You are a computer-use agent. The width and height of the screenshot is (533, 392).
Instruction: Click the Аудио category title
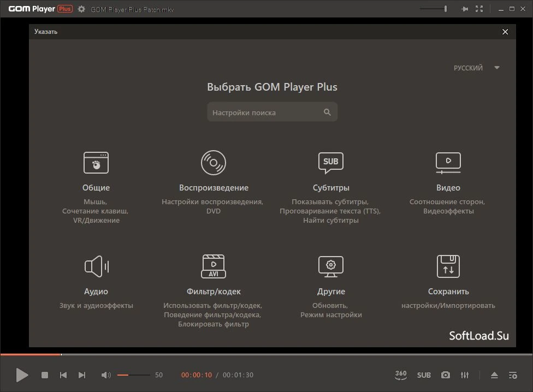click(96, 292)
